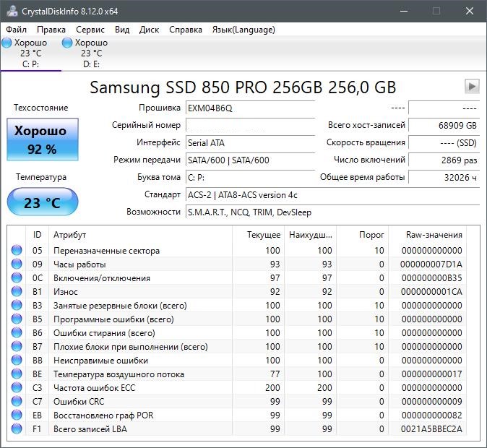487x448 pixels.
Task: Click the next disk arrow button
Action: point(472,87)
